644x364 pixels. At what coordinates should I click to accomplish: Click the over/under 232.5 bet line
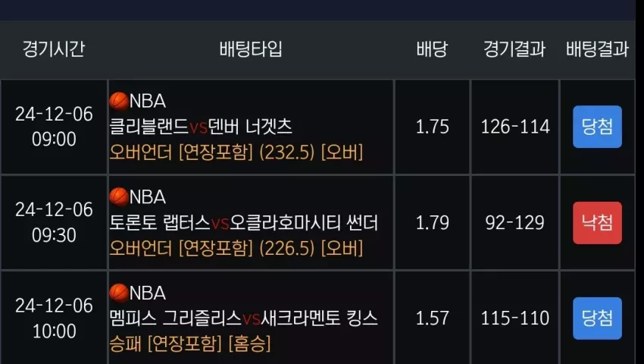point(236,152)
